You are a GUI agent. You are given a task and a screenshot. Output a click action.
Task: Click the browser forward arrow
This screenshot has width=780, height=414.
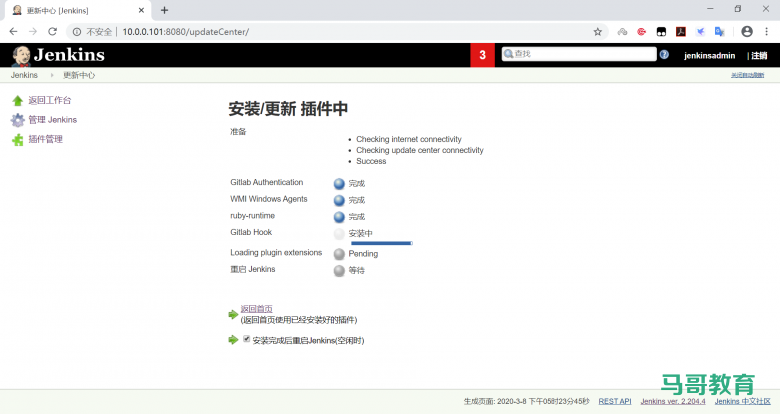pyautogui.click(x=33, y=31)
